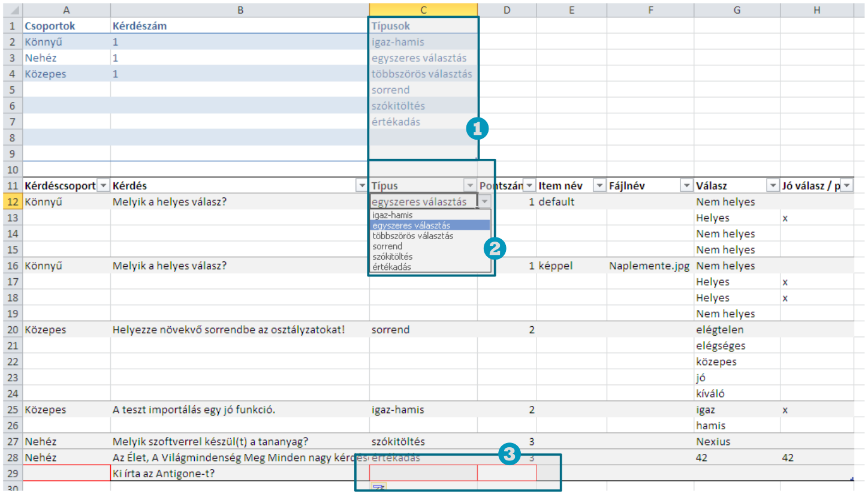Screen dimensions: 868x494
Task: Open the Kérdéscsoport column filter arrow
Action: [x=103, y=186]
